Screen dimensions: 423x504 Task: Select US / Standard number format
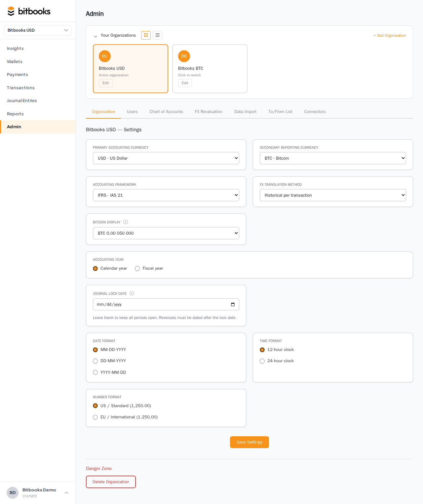[x=95, y=406]
